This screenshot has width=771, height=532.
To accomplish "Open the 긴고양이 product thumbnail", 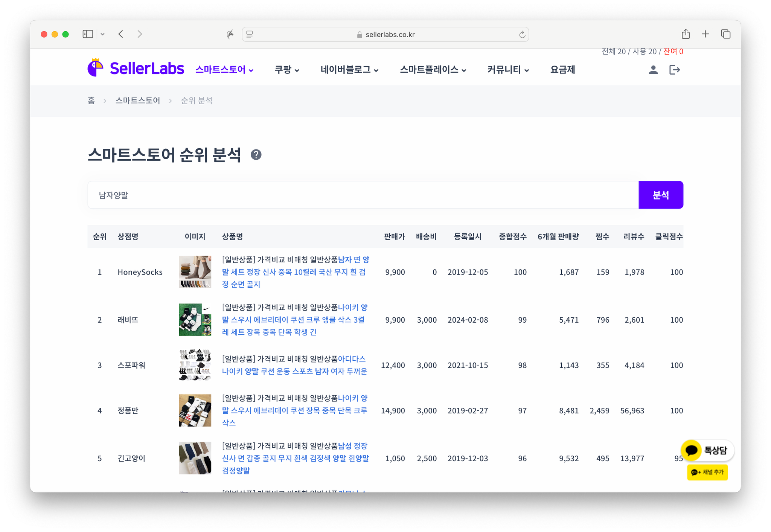I will pos(195,458).
